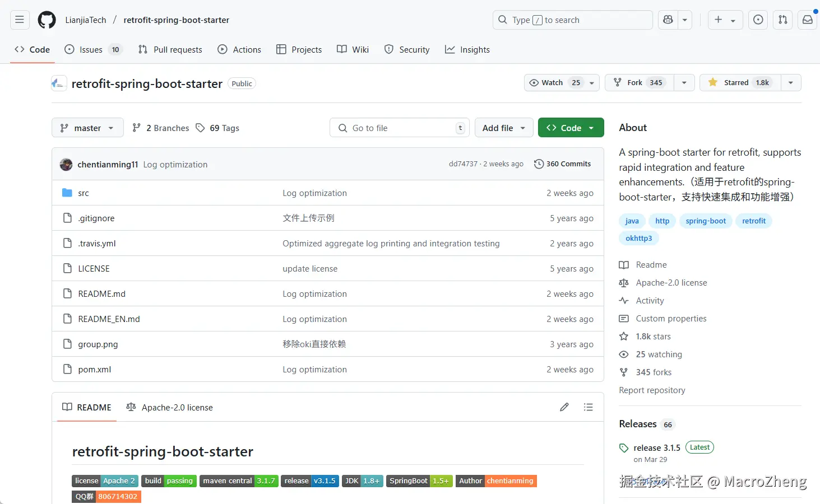Go to GitHub home via Octocat logo
Viewport: 820px width, 504px height.
click(x=47, y=20)
